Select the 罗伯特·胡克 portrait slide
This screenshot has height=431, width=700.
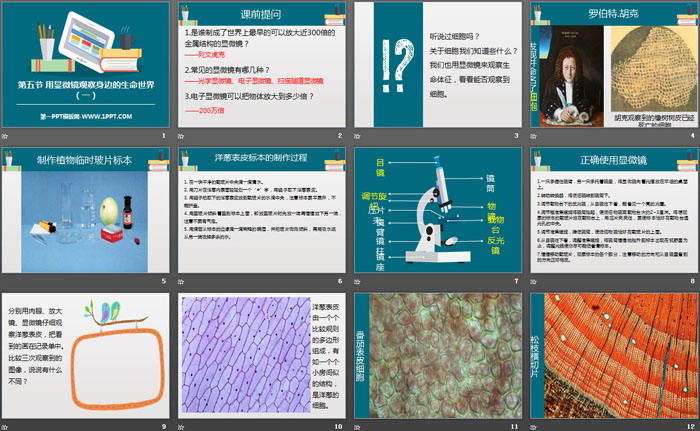tap(614, 65)
